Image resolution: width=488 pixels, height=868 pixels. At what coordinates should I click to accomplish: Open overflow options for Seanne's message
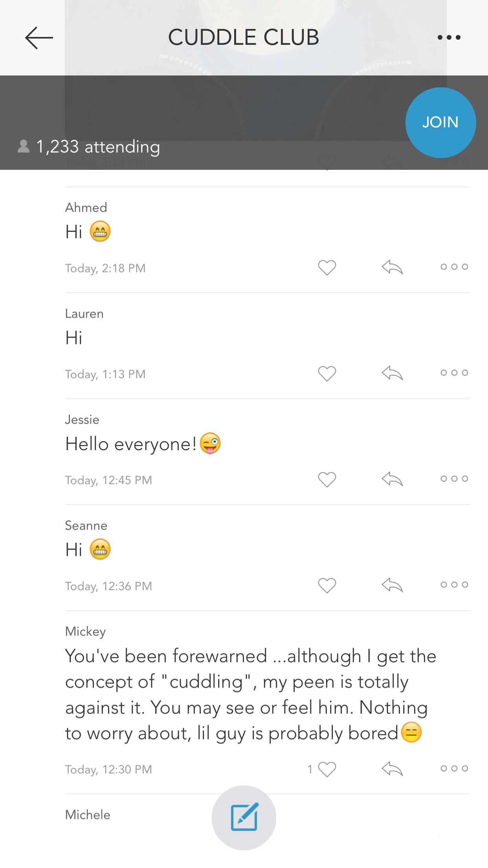pyautogui.click(x=453, y=585)
